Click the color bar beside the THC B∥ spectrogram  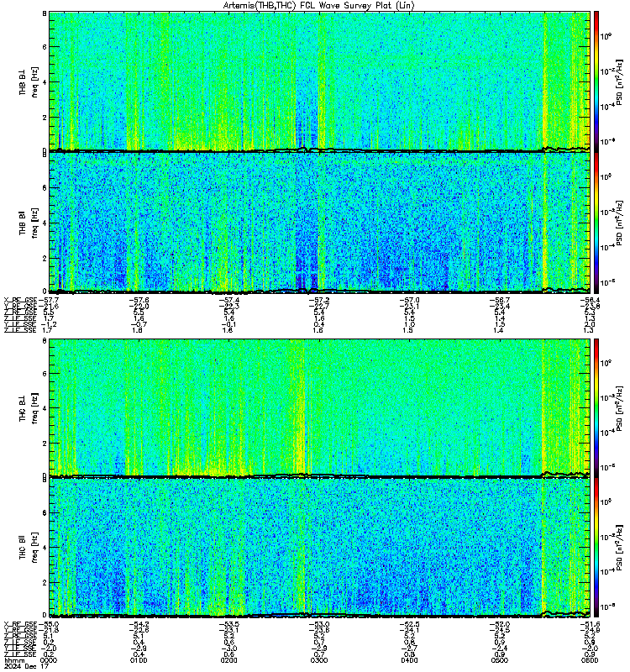(596, 548)
